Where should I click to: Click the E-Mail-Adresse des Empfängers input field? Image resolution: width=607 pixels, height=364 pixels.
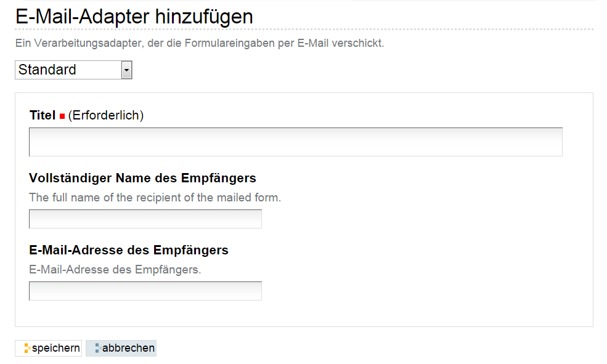click(x=145, y=291)
